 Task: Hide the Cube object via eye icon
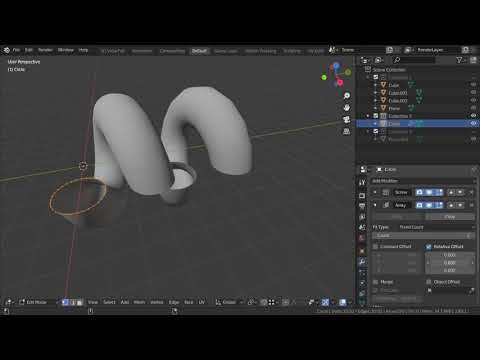473,85
